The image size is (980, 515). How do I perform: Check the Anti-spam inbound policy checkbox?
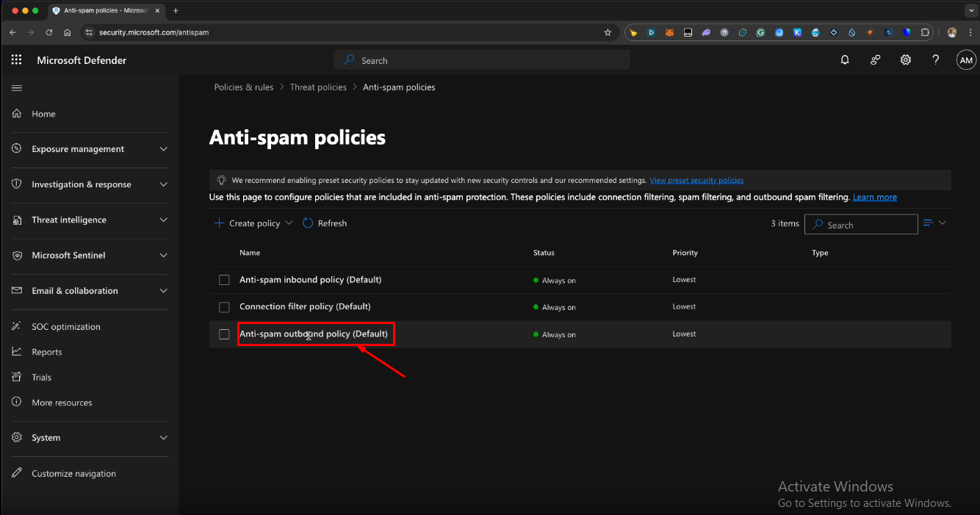[x=224, y=280]
